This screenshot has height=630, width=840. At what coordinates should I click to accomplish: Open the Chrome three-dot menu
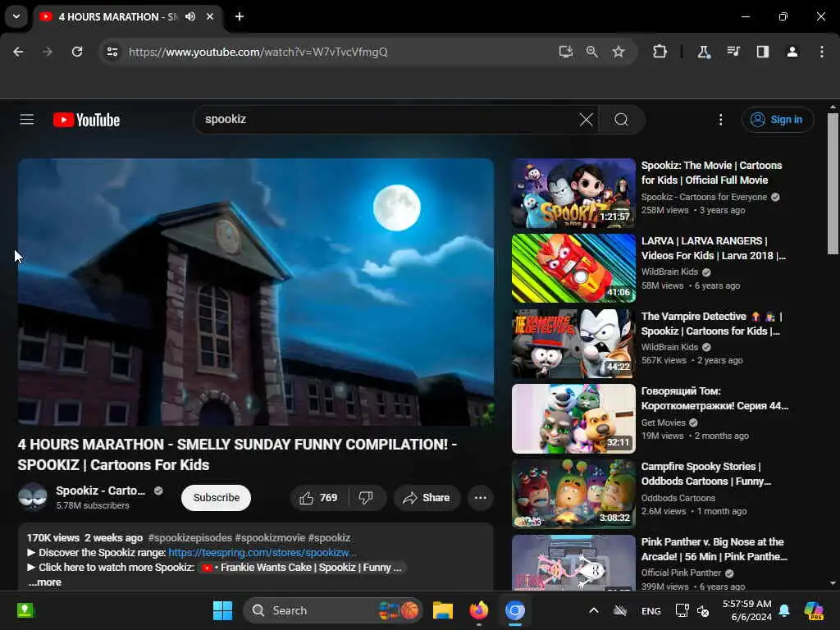coord(822,52)
